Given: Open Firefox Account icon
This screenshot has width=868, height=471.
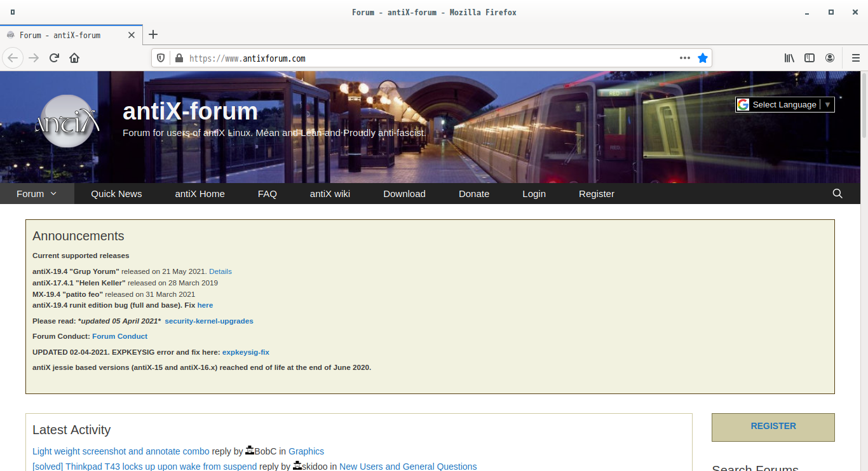Looking at the screenshot, I should click(x=830, y=58).
